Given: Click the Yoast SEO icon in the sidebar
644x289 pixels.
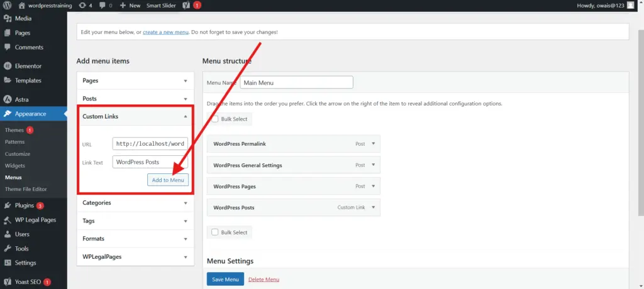Looking at the screenshot, I should click(7, 281).
